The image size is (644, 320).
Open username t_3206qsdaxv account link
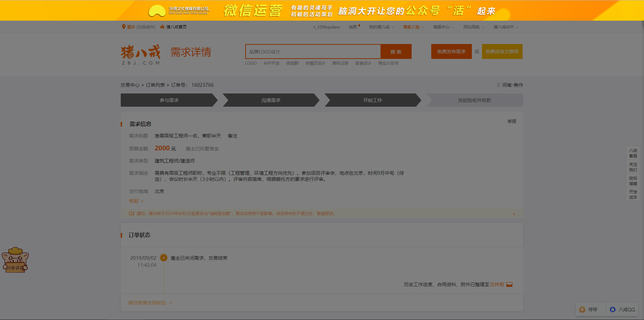(327, 27)
